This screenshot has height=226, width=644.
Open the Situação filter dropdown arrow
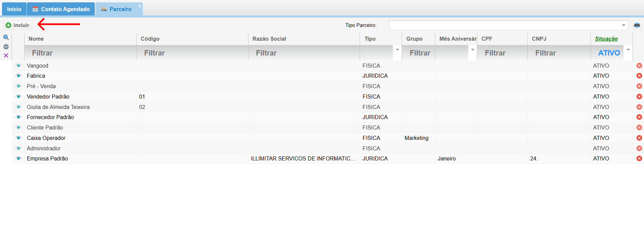(628, 50)
